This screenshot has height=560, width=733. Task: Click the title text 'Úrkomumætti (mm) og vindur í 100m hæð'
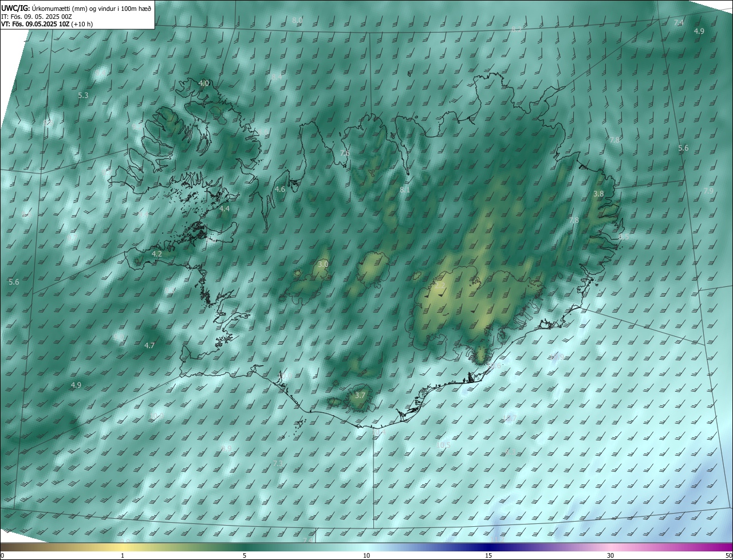pos(92,7)
